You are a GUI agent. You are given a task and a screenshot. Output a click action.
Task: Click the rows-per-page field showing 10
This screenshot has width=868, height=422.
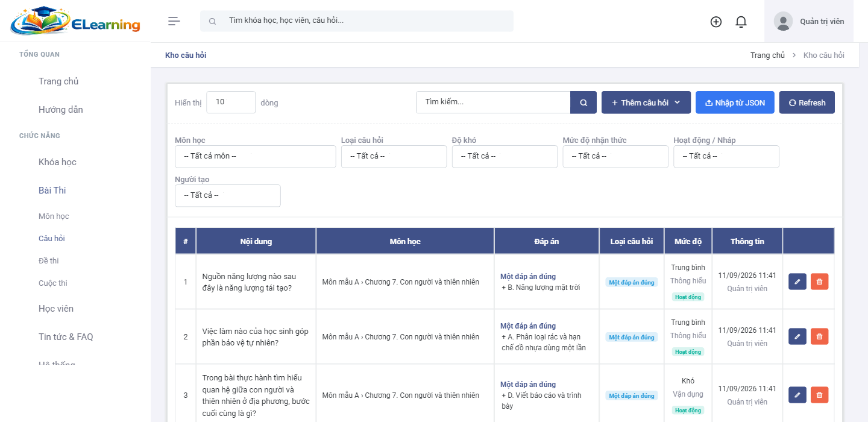231,102
